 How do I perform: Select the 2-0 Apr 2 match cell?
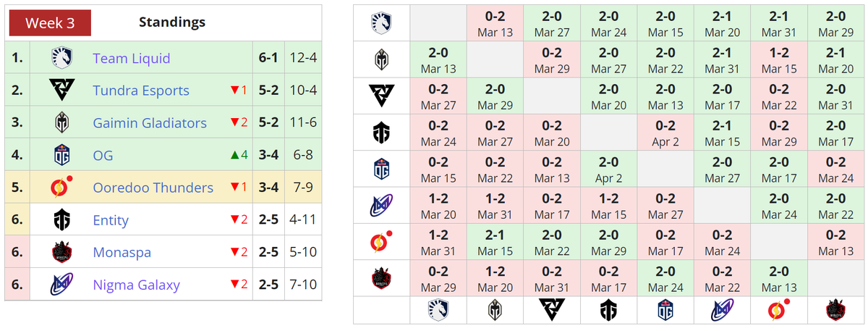coord(608,169)
